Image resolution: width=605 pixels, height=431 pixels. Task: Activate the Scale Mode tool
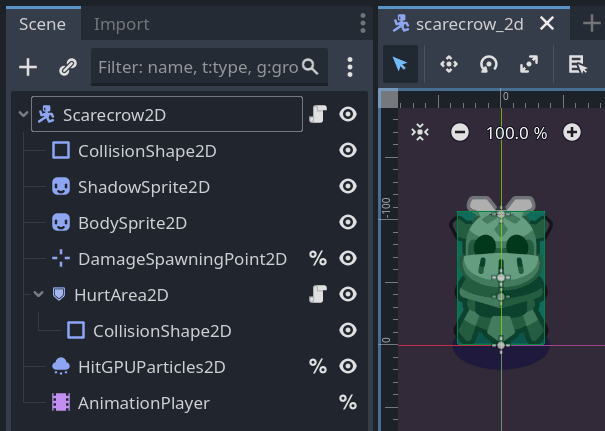pos(529,64)
